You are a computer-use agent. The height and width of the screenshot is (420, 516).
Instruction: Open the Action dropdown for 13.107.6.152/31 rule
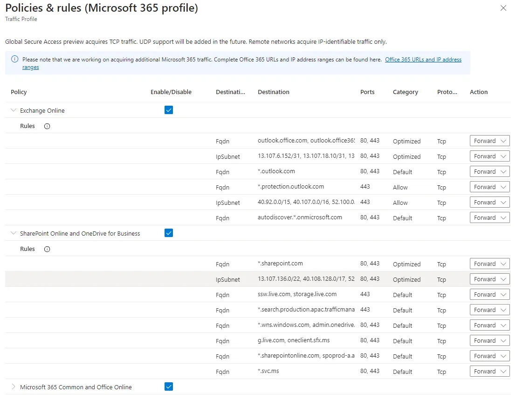[490, 156]
